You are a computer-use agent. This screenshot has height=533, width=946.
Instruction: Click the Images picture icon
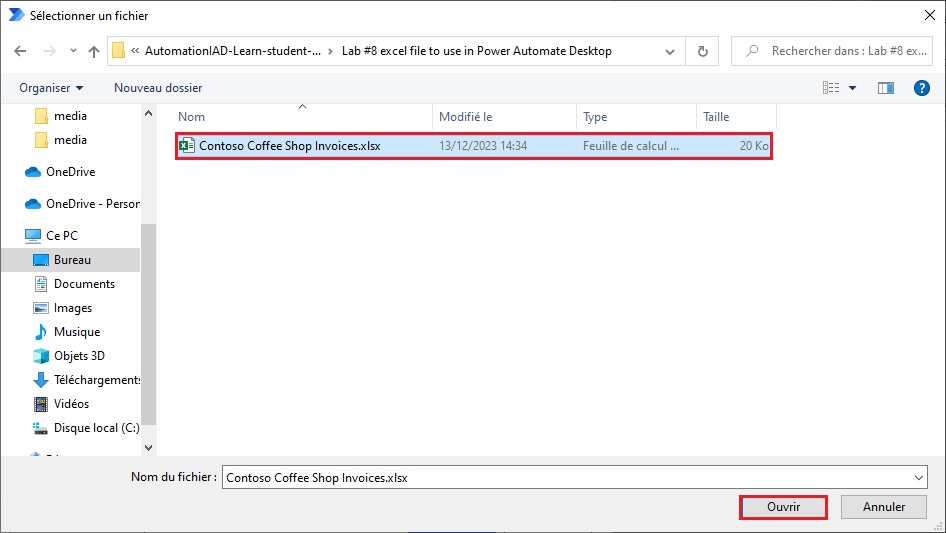click(40, 308)
